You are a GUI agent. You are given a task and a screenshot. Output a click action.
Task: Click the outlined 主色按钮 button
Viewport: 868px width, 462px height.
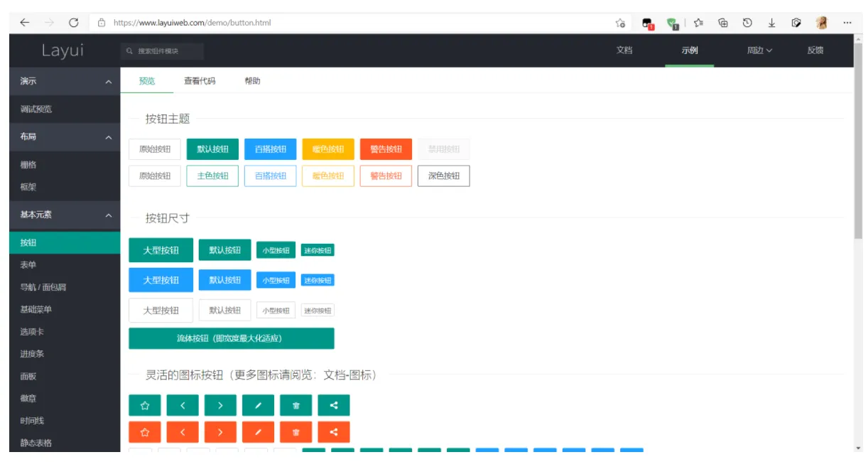tap(212, 176)
